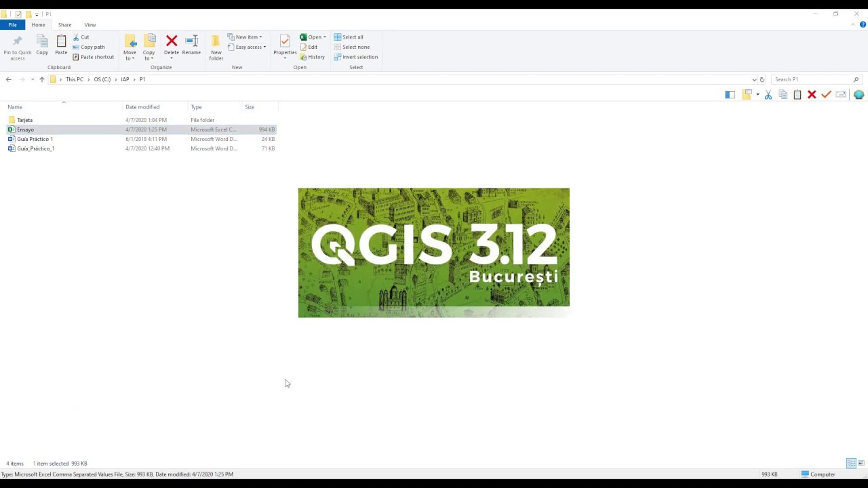868x488 pixels.
Task: Open the folder options dropdown on the mini toolbar
Action: [x=757, y=95]
